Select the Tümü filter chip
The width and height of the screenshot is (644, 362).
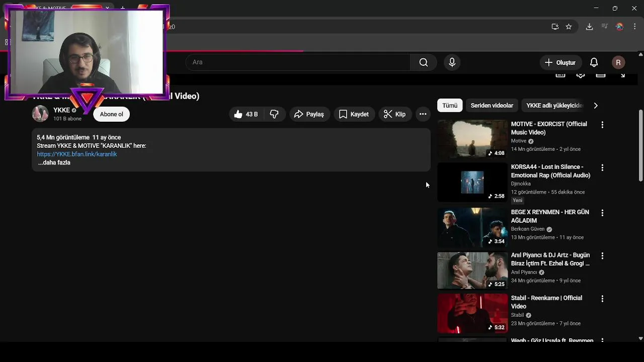click(x=450, y=106)
